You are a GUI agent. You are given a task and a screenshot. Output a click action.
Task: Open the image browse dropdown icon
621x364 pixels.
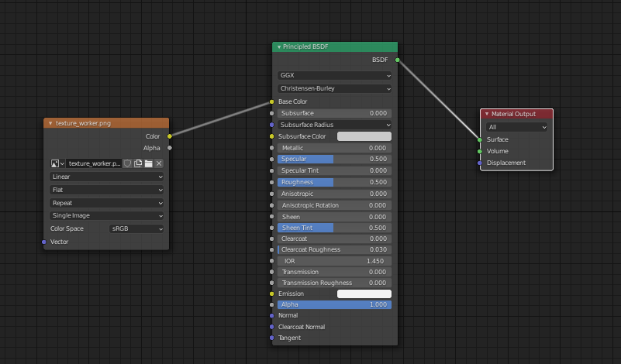[x=57, y=163]
